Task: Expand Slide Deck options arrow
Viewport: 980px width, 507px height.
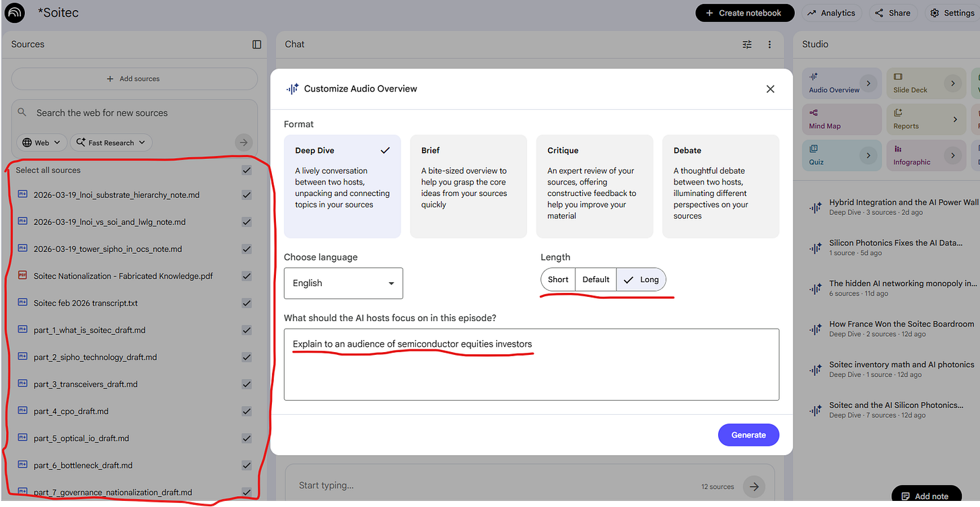Action: pyautogui.click(x=952, y=83)
